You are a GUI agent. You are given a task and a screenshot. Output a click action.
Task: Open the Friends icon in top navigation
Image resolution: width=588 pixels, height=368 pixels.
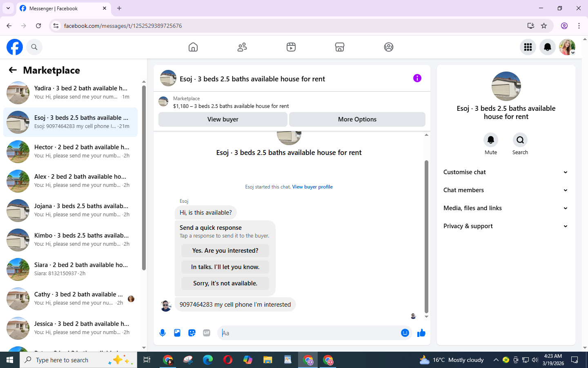pos(242,47)
